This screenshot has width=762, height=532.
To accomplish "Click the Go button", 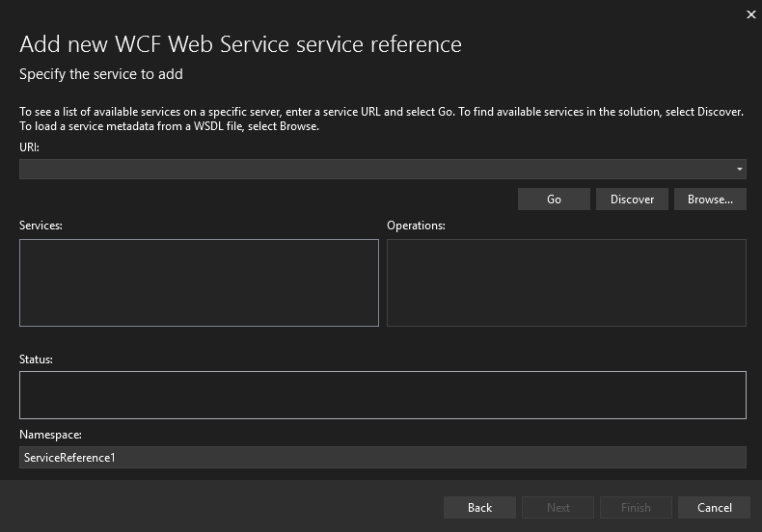I will pos(554,199).
